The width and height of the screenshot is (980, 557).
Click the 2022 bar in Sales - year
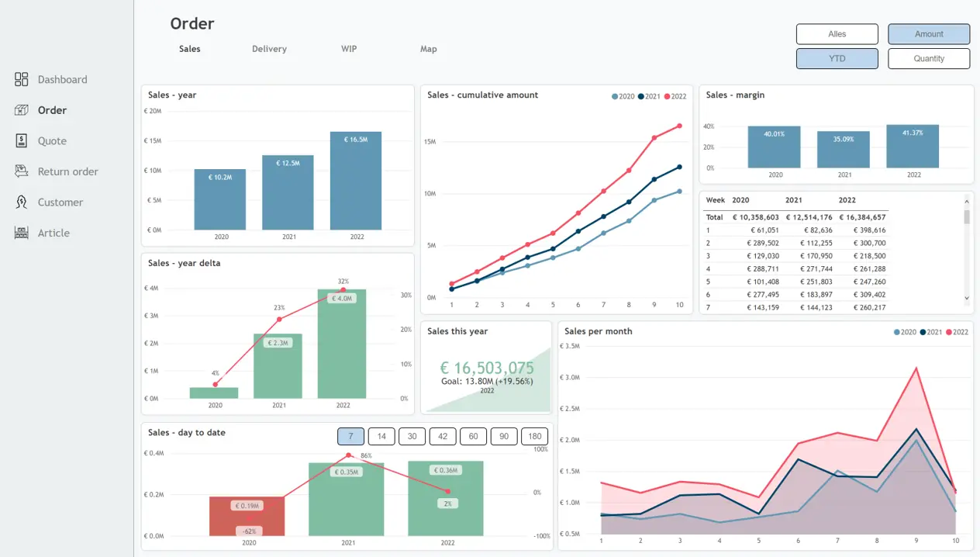(356, 181)
